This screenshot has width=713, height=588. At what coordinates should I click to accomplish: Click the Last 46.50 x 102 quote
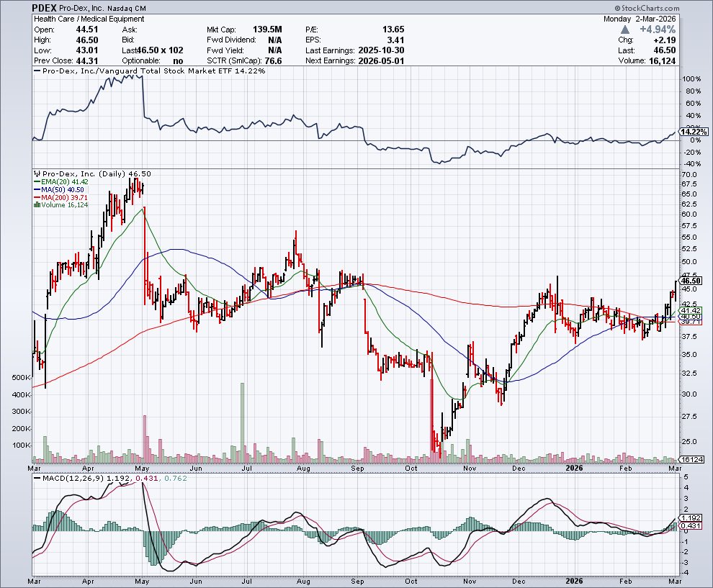153,50
